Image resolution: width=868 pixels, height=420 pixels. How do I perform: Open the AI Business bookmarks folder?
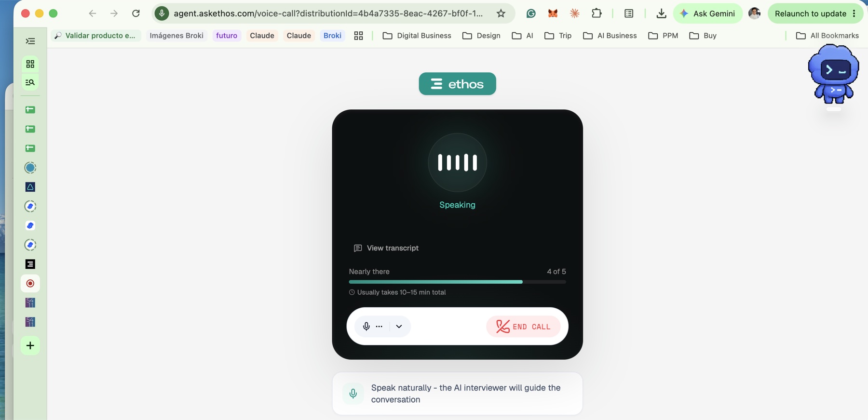[x=610, y=36]
